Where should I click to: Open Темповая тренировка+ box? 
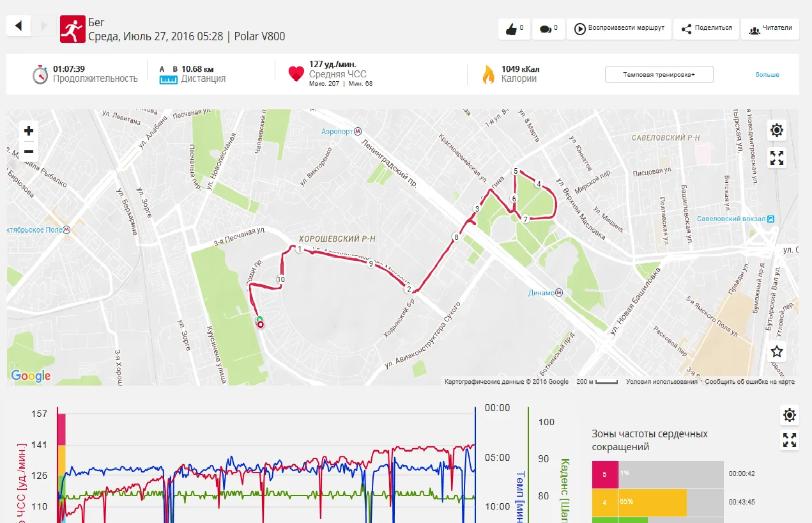659,75
